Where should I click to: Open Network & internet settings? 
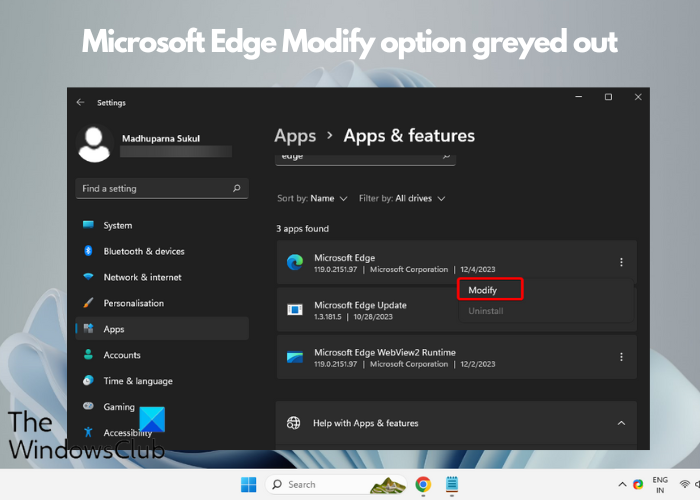tap(162, 277)
